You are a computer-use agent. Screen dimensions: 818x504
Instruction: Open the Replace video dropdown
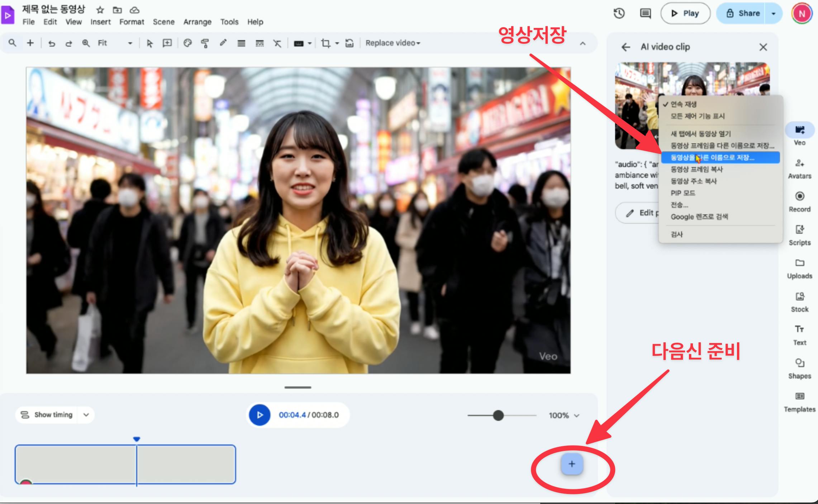pyautogui.click(x=392, y=43)
